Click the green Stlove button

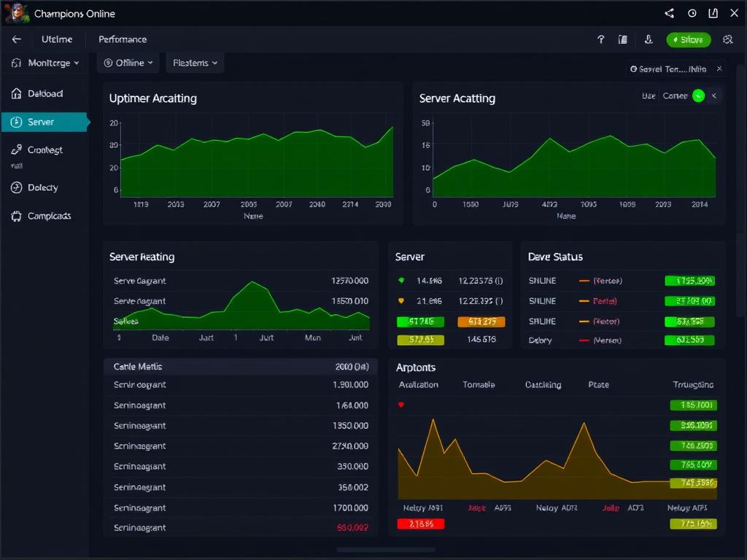click(x=688, y=39)
